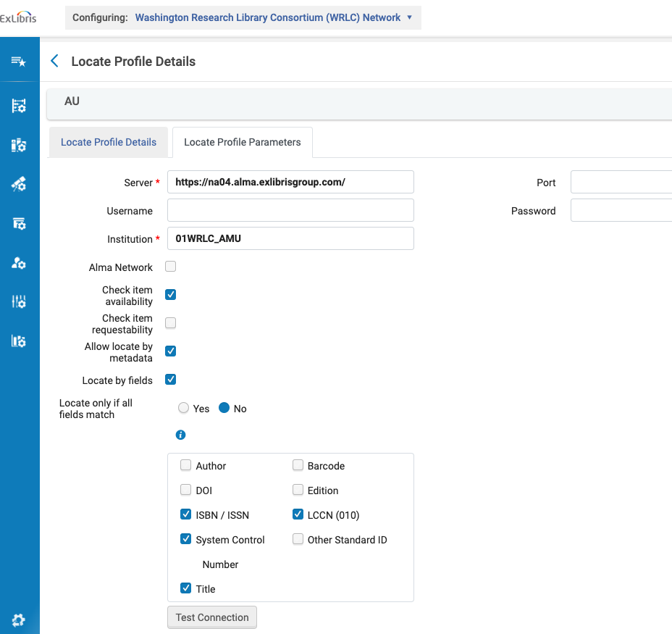Click the gear icon at sidebar bottom

pos(19,620)
